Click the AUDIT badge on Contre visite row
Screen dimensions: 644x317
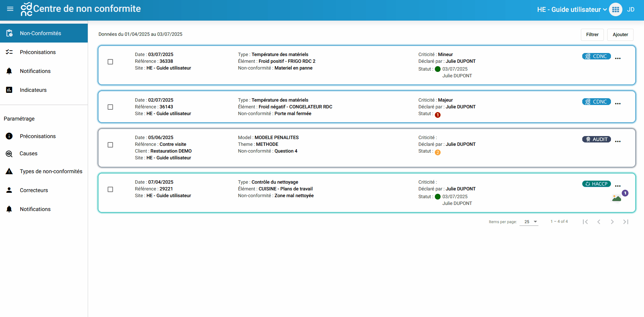click(596, 139)
